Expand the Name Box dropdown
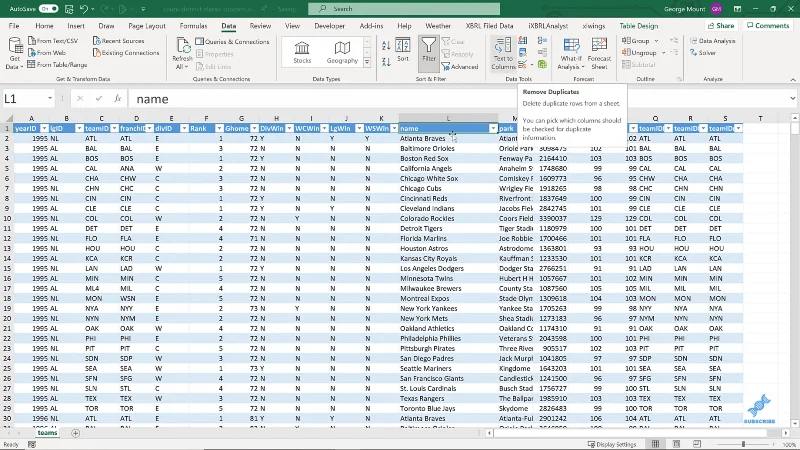Screen dimensions: 800x450 (x=50, y=98)
